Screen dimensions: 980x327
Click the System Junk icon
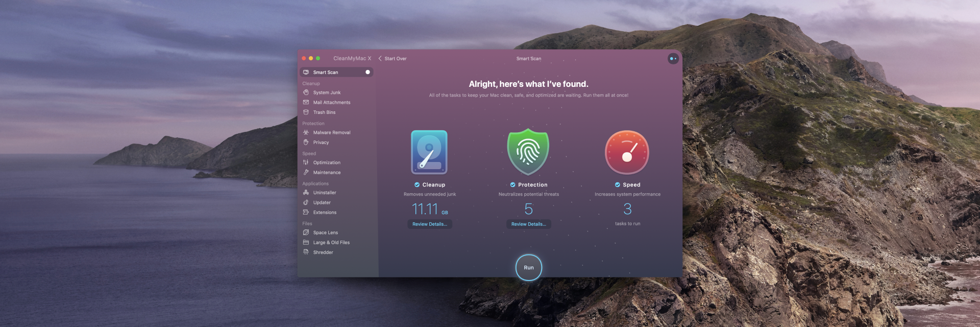coord(306,92)
